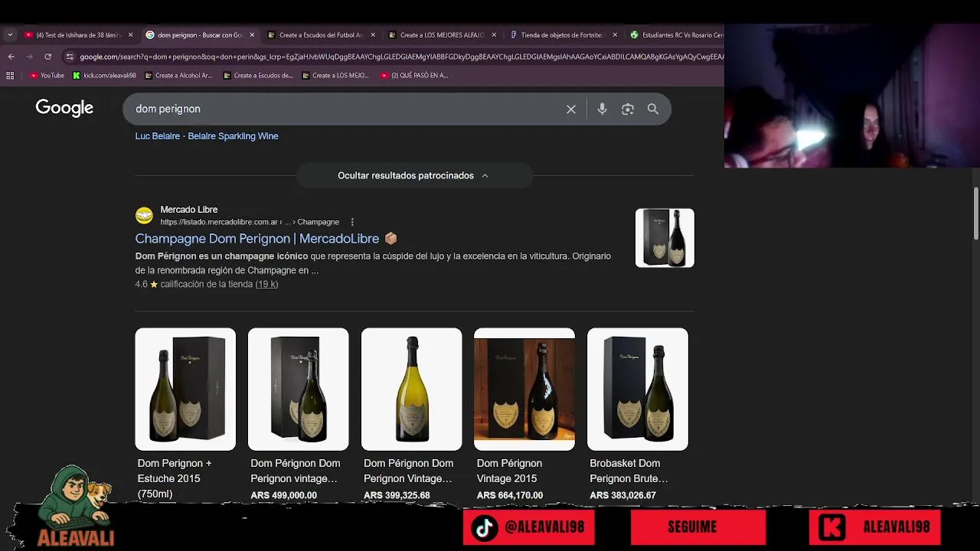Select the ARS 499,000.00 price text
The image size is (980, 551).
point(283,495)
